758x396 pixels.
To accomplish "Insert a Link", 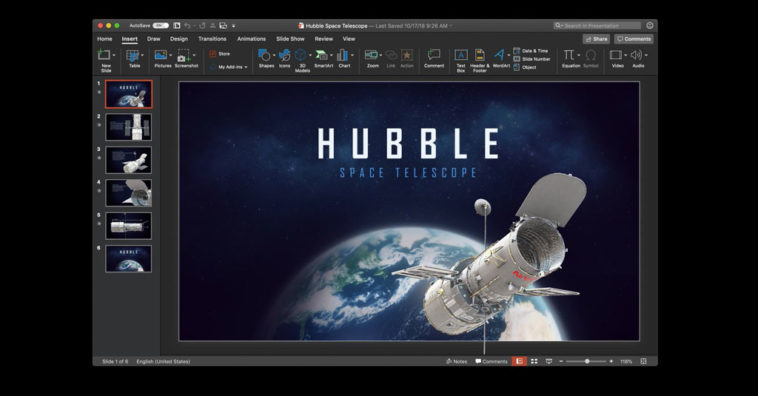I will (391, 59).
